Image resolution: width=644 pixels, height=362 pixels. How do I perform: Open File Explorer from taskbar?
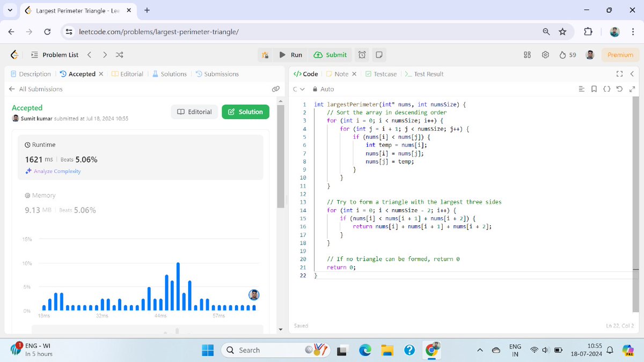(387, 350)
